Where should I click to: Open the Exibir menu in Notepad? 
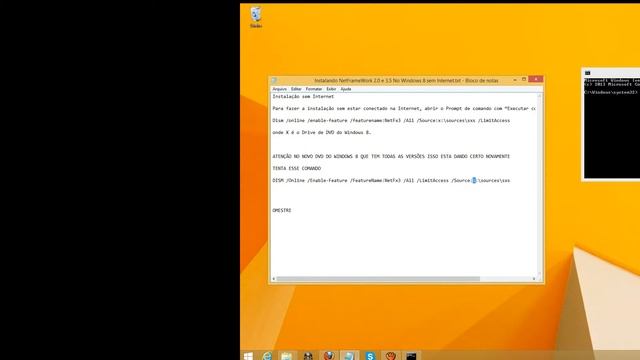(331, 89)
